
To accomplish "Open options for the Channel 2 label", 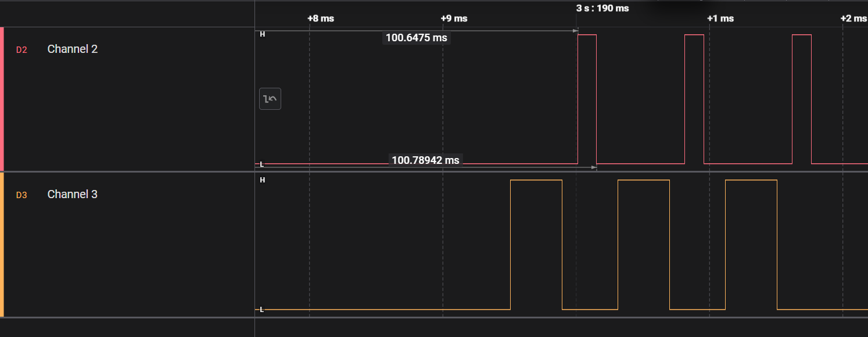I will click(x=72, y=49).
